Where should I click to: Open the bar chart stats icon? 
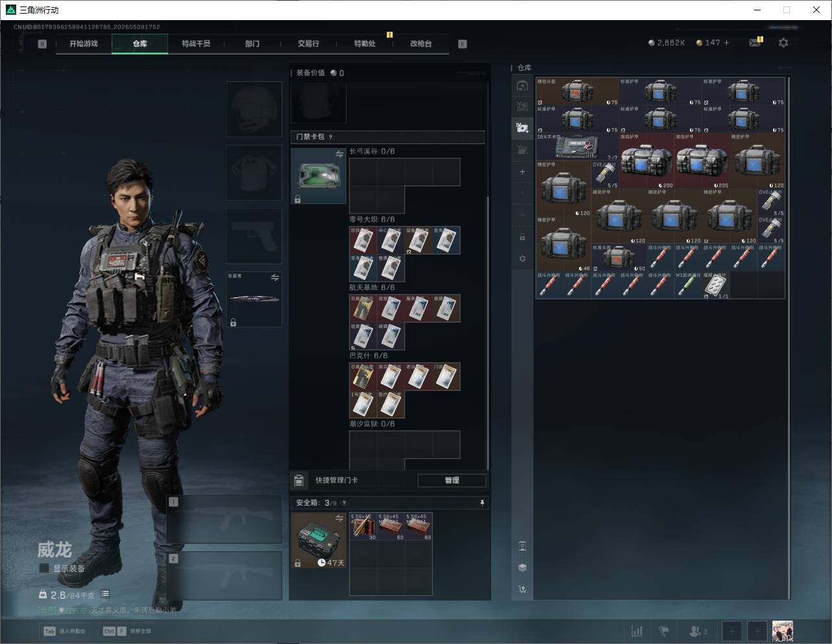[x=637, y=631]
